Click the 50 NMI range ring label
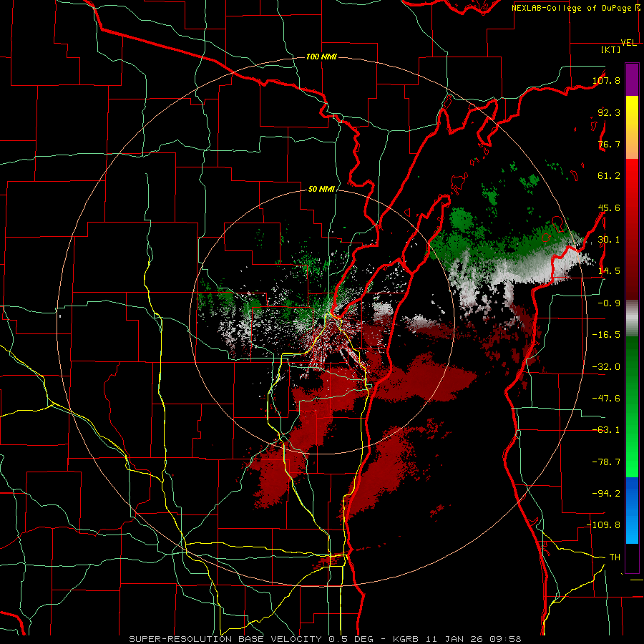 pos(321,190)
